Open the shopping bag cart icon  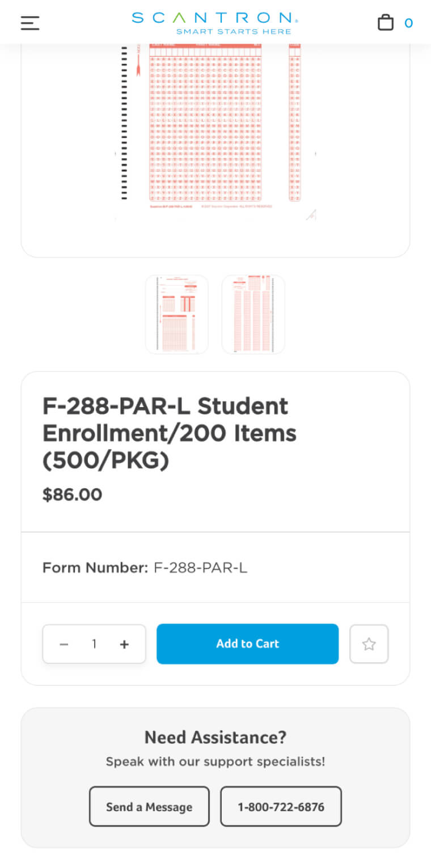(x=386, y=23)
